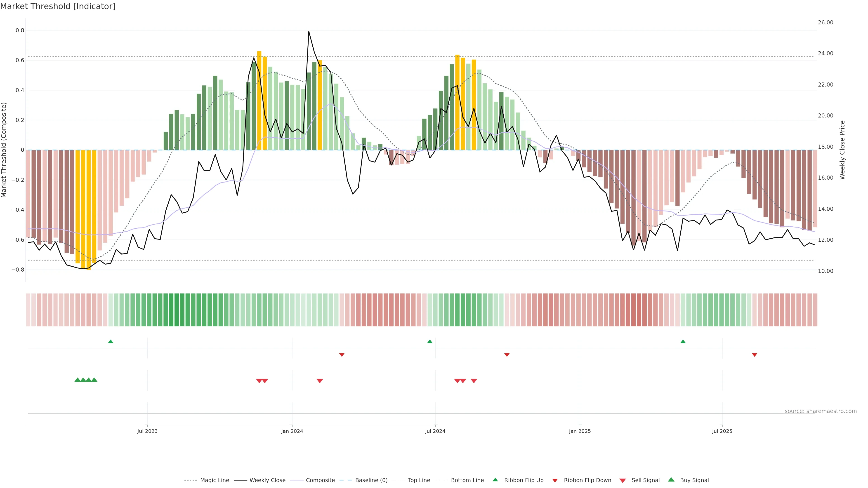Click the Baseline (0) legend entry
The width and height of the screenshot is (868, 488).
click(371, 480)
